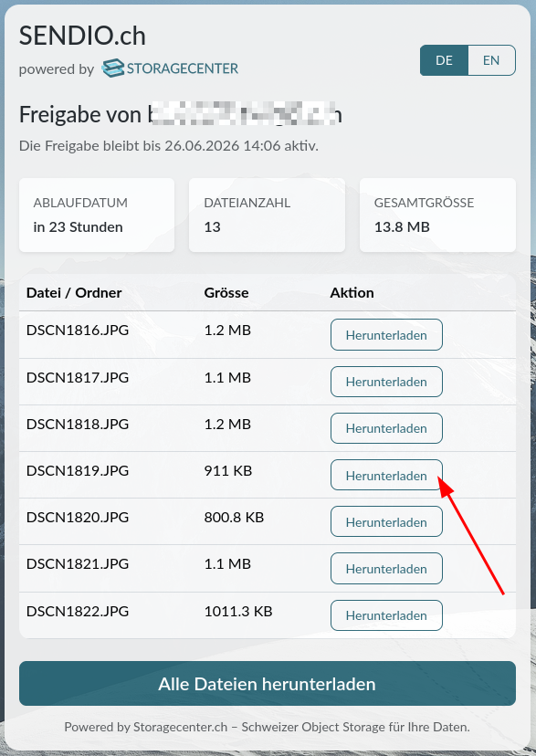This screenshot has height=756, width=536.
Task: Download DSCN1821.JPG with Herunterladen button
Action: pyautogui.click(x=386, y=569)
